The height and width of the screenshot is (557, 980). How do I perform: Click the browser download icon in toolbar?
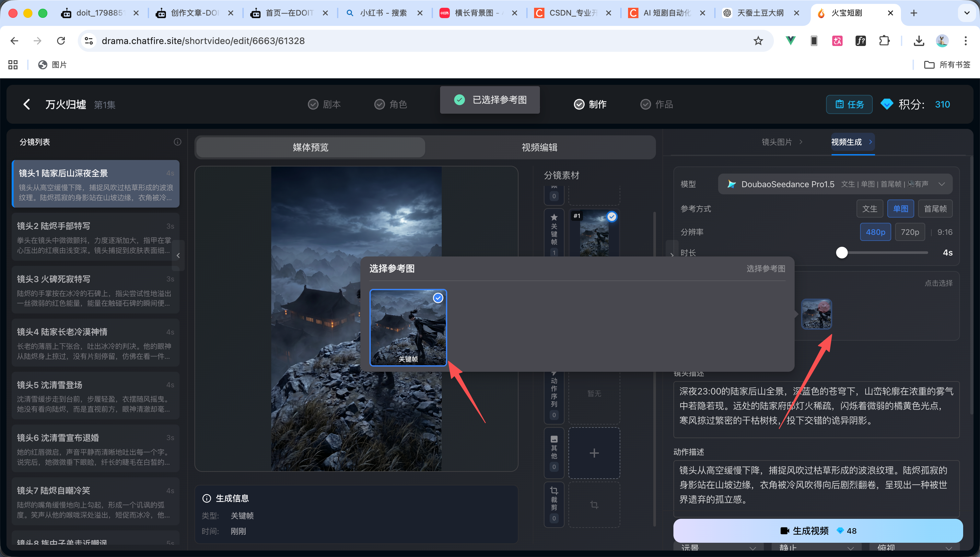(x=918, y=40)
